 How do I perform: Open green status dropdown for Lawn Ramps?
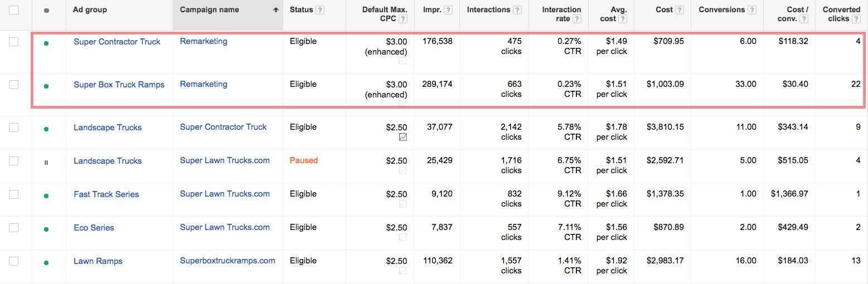click(46, 263)
